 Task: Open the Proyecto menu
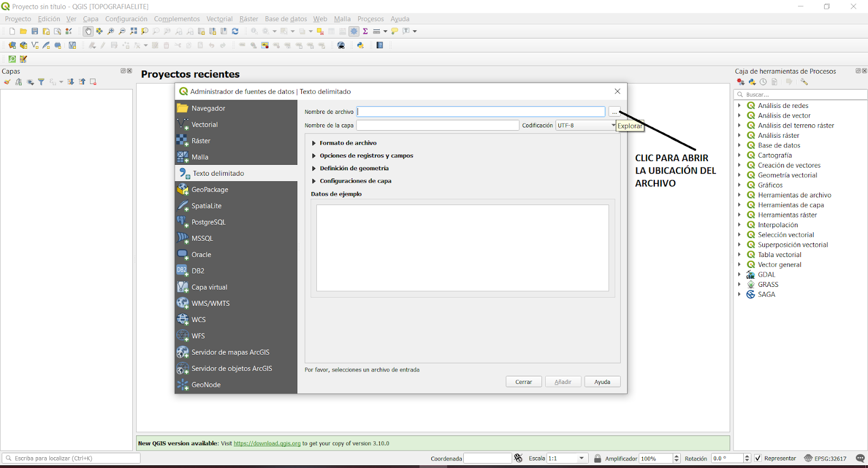click(x=18, y=19)
